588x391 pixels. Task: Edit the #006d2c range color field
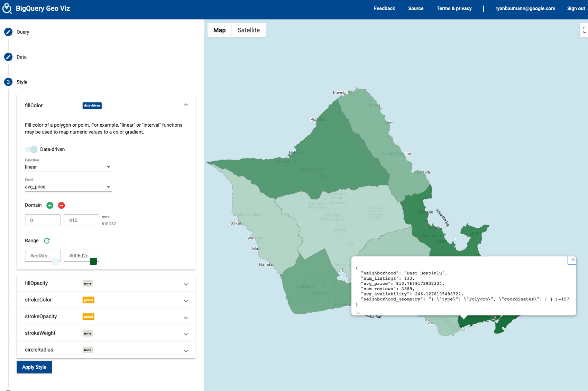81,256
